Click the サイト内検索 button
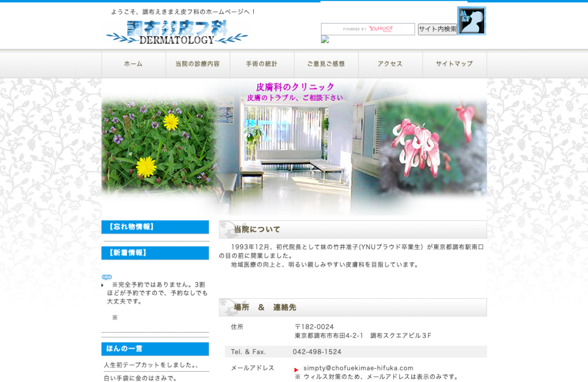The width and height of the screenshot is (588, 382). [x=438, y=29]
